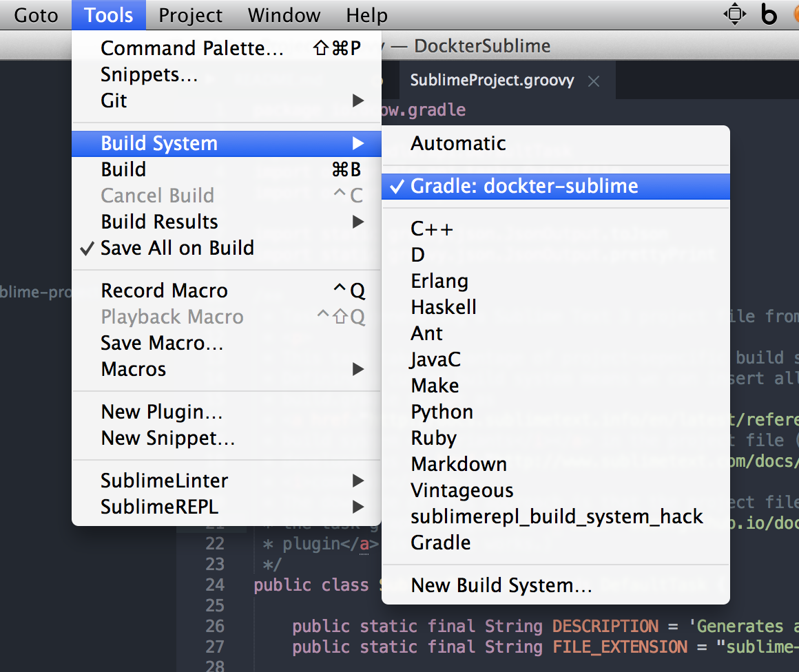Open the Goto menu
The image size is (799, 672).
[36, 15]
